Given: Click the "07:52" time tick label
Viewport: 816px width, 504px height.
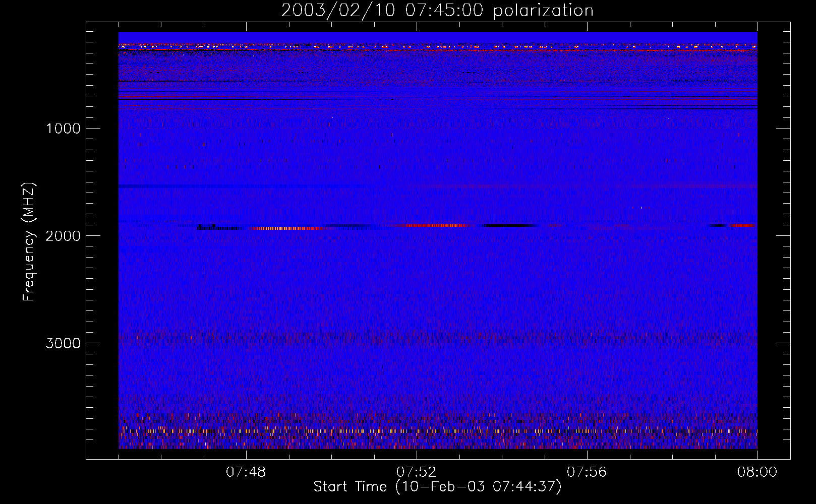Looking at the screenshot, I should [417, 472].
